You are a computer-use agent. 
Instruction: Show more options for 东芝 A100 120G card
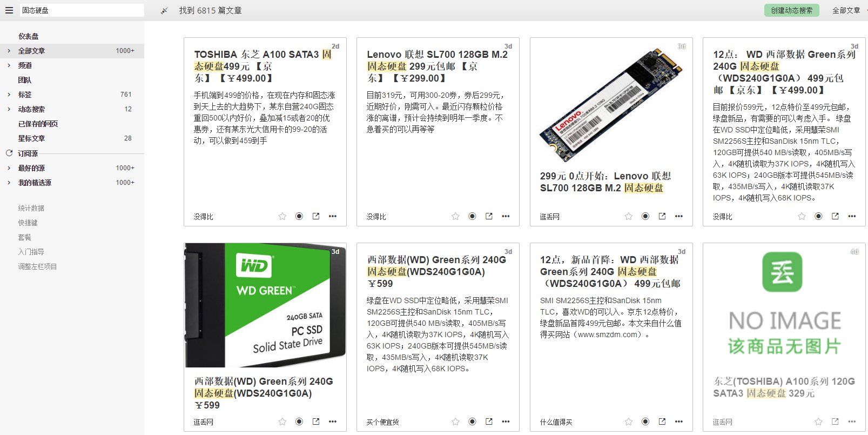tap(852, 421)
